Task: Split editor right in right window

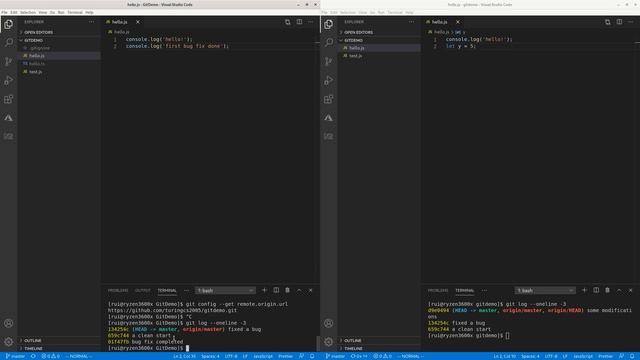Action: tap(620, 22)
